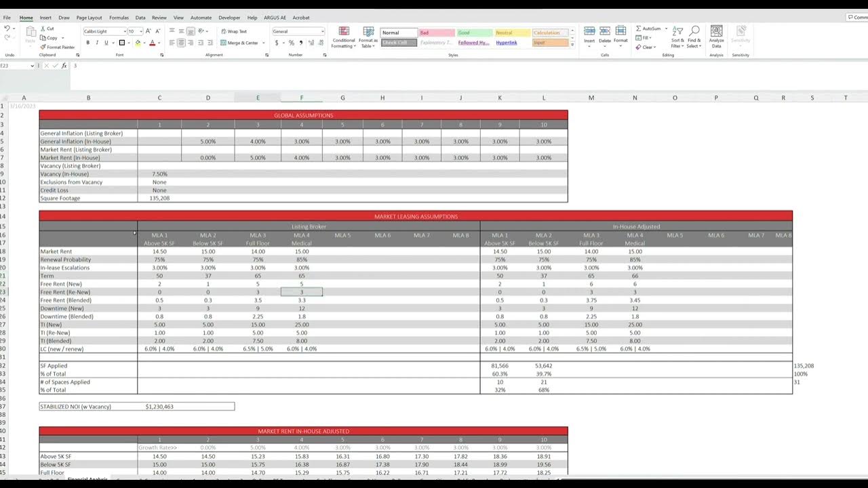Switch to the Insert ribbon tab
The height and width of the screenshot is (488, 868).
tap(45, 18)
